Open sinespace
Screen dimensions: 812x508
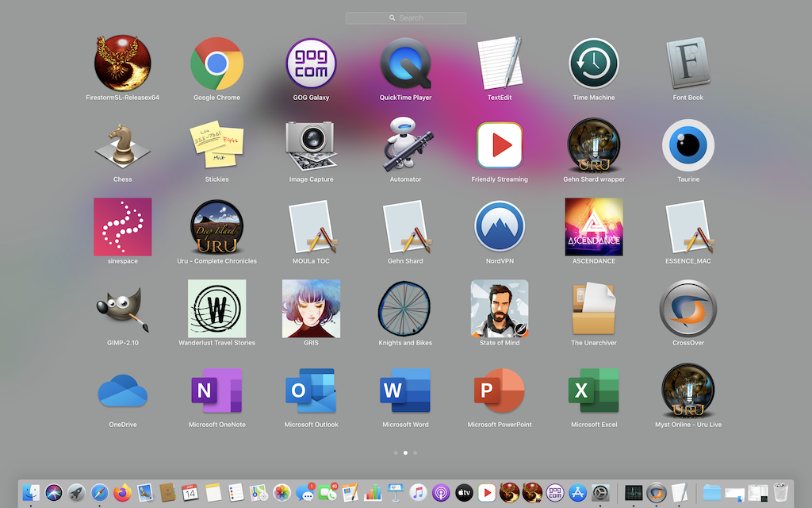[122, 227]
